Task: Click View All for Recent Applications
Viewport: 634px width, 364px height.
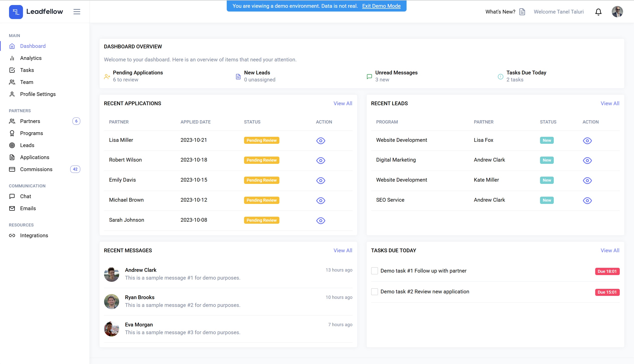Action: [343, 103]
